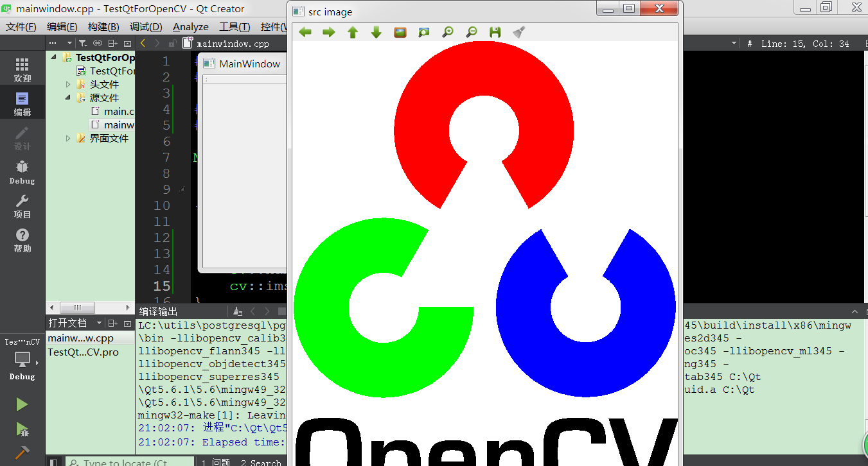The width and height of the screenshot is (868, 466).
Task: Split the open documents panel
Action: pyautogui.click(x=113, y=323)
